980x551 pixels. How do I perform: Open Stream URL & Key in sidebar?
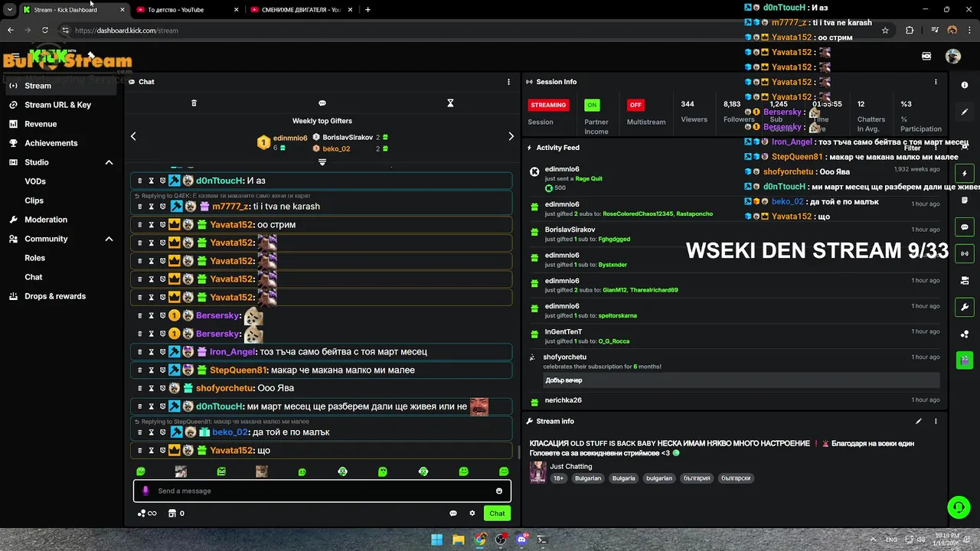[x=57, y=105]
